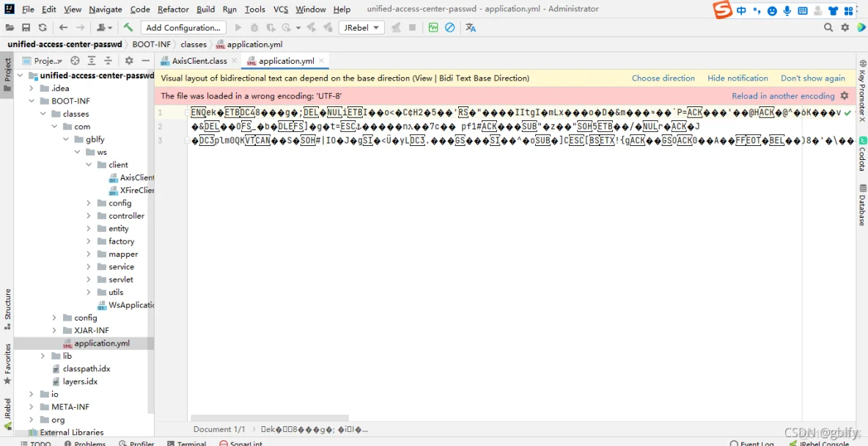
Task: Click JRebel run rocket icon
Action: coord(395,27)
